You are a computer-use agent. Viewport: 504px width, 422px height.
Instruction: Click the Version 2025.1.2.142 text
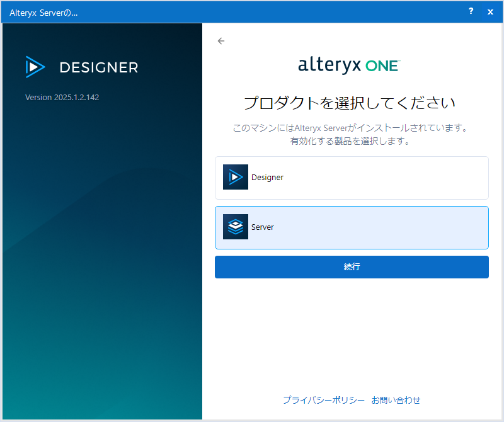(62, 98)
